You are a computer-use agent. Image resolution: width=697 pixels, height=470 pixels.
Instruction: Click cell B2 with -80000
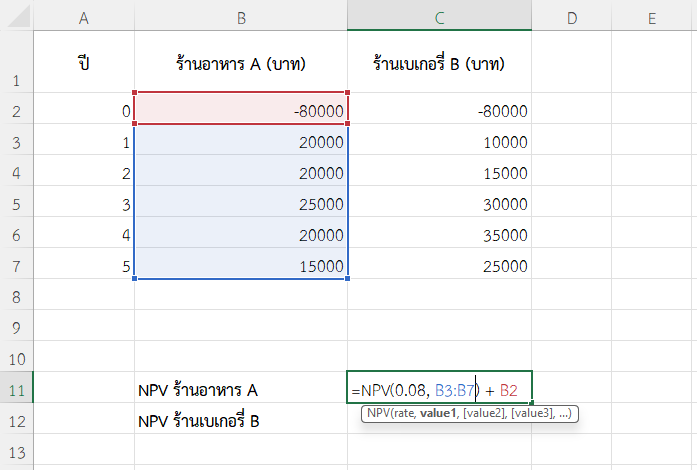point(241,108)
